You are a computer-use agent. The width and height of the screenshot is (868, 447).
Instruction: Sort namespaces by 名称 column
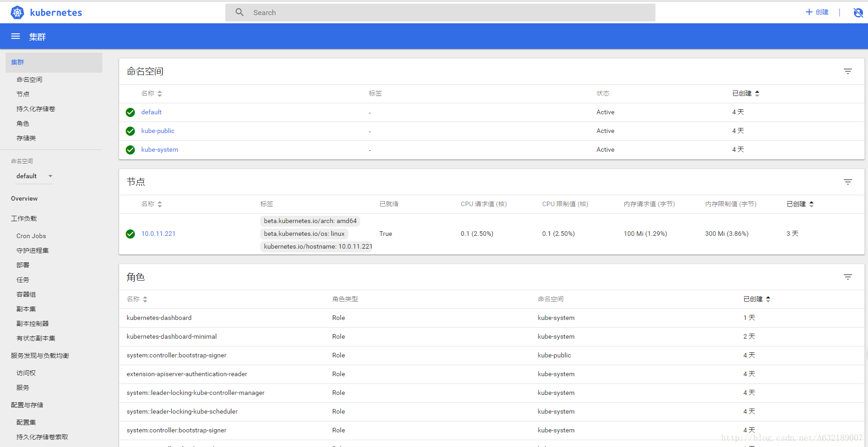[x=151, y=93]
